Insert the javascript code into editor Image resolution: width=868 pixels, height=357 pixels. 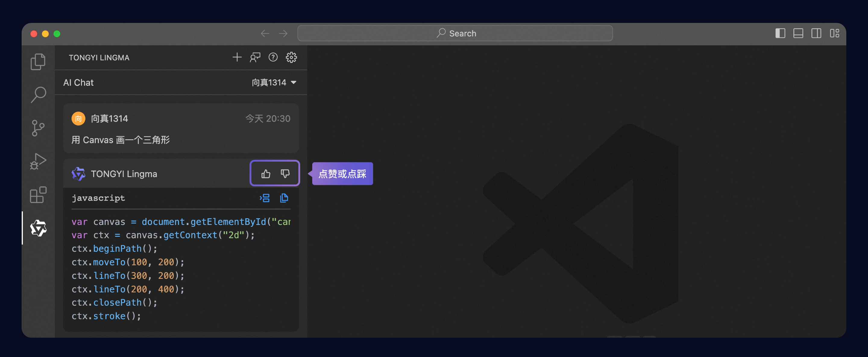pyautogui.click(x=265, y=198)
